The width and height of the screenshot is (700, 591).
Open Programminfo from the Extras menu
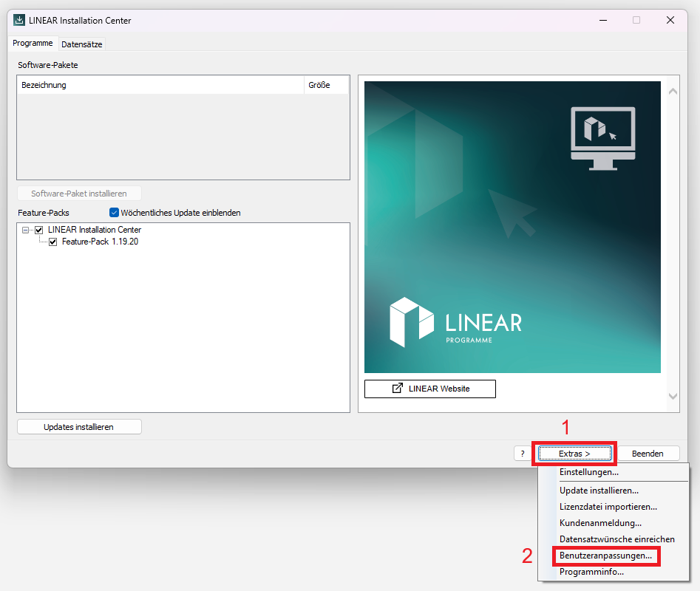point(591,572)
